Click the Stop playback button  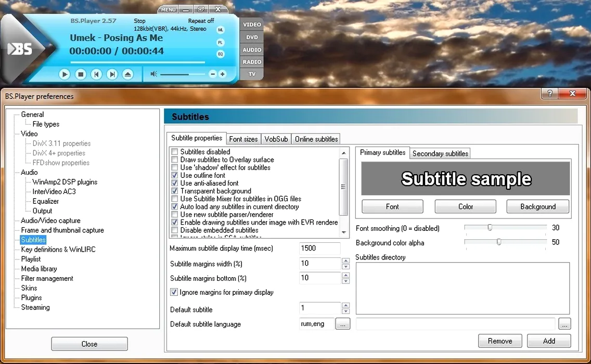[x=80, y=74]
